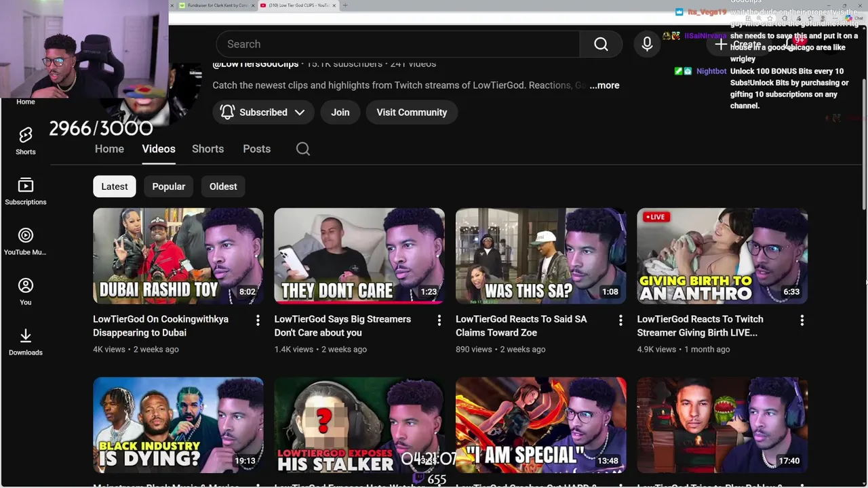This screenshot has width=868, height=488.
Task: Open the Black Industry Is Dying thumbnail
Action: point(178,425)
